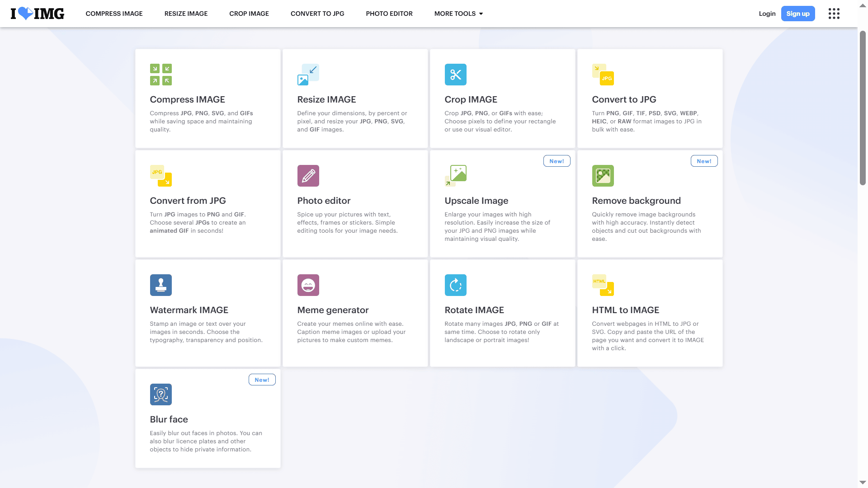Click the Upscale Image icon
Image resolution: width=868 pixels, height=488 pixels.
click(455, 176)
